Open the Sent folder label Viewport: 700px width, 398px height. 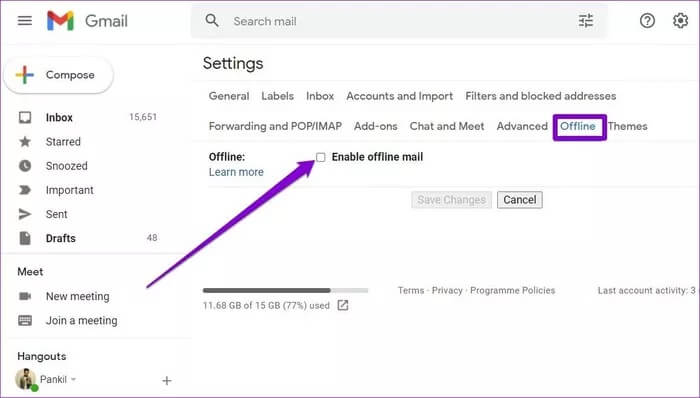click(x=56, y=214)
